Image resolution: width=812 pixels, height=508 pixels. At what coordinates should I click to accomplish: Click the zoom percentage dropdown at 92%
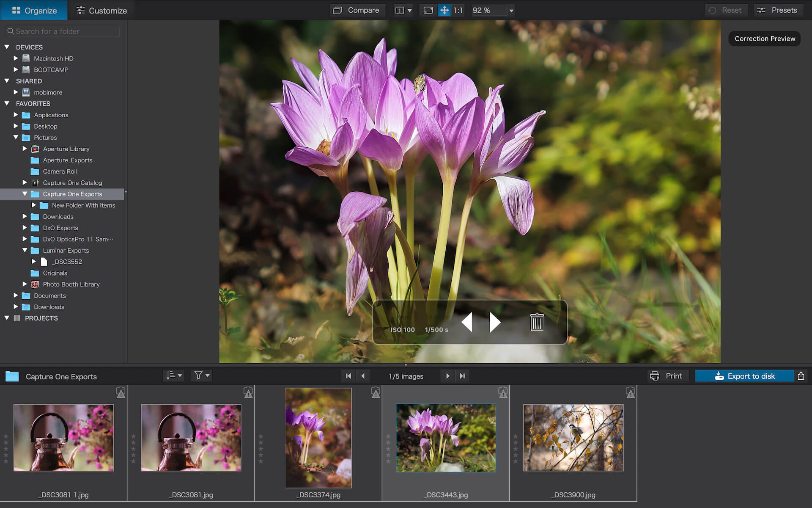tap(492, 10)
